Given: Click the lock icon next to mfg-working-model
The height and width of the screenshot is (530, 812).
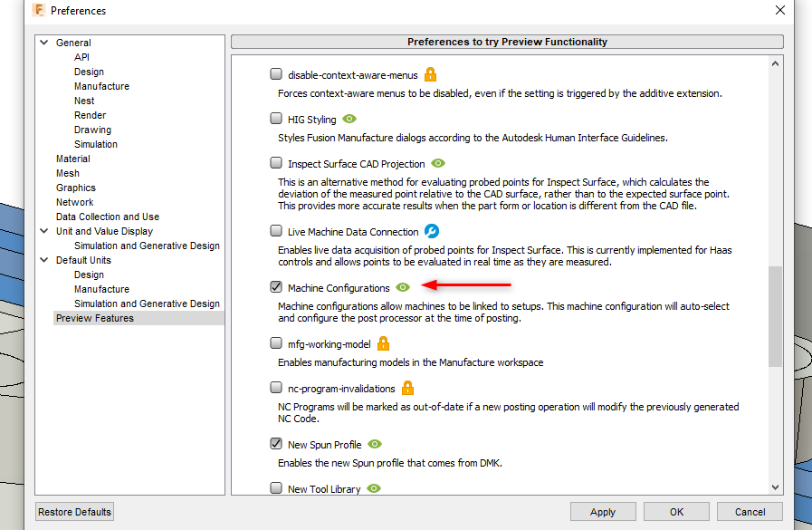Looking at the screenshot, I should click(384, 343).
